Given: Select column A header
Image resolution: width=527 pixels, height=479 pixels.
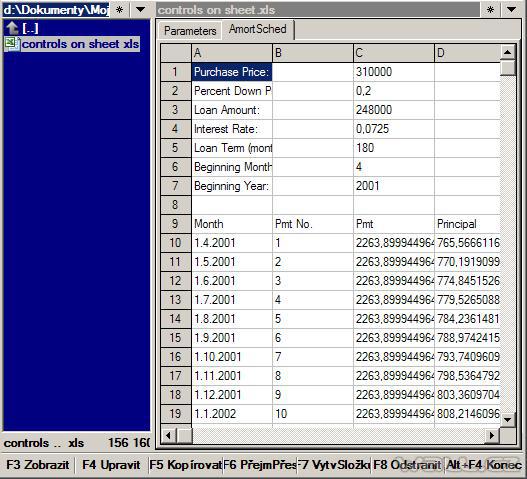Looking at the screenshot, I should pos(232,53).
